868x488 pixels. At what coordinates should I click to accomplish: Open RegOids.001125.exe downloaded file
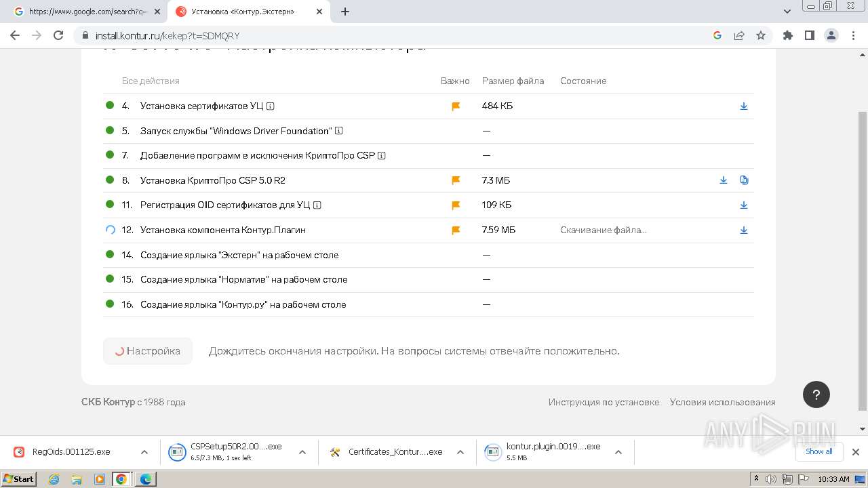(x=71, y=452)
